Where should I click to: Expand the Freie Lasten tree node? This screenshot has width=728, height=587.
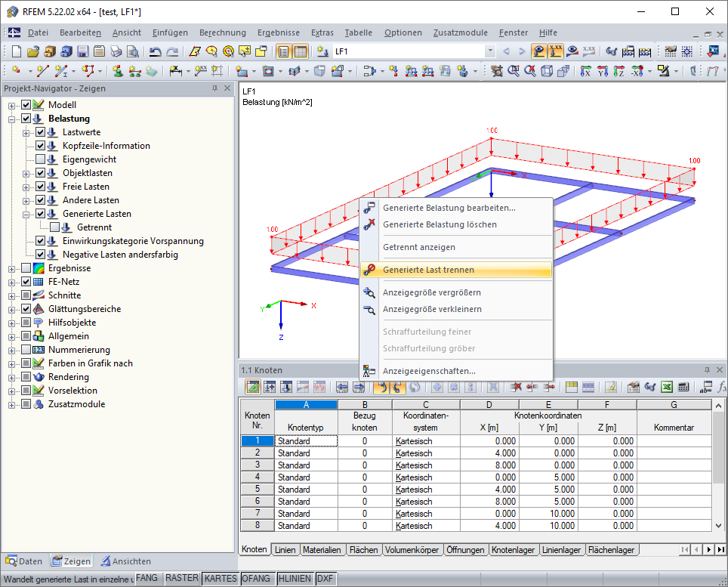tap(26, 187)
